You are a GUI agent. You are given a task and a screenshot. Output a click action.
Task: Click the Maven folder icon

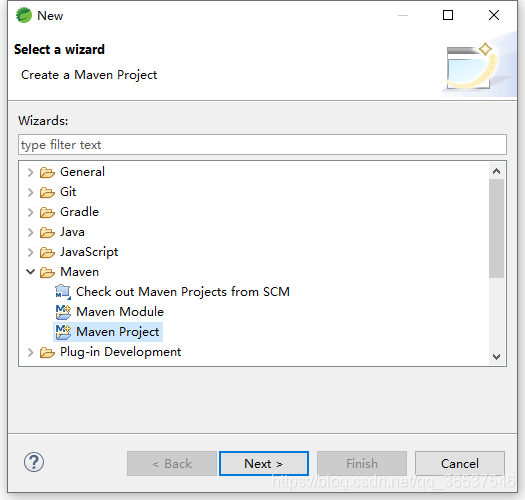click(x=47, y=272)
